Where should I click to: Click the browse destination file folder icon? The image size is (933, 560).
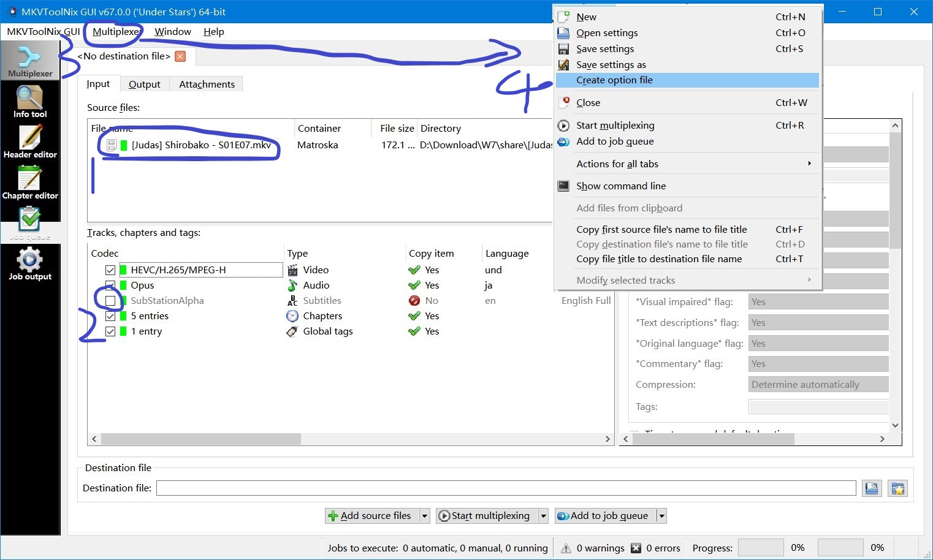click(871, 488)
